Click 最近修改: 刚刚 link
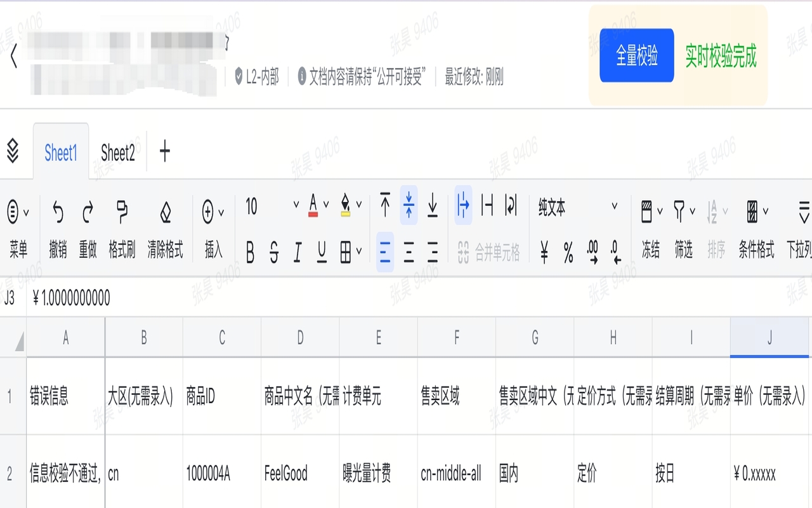This screenshot has height=508, width=812. pos(474,78)
